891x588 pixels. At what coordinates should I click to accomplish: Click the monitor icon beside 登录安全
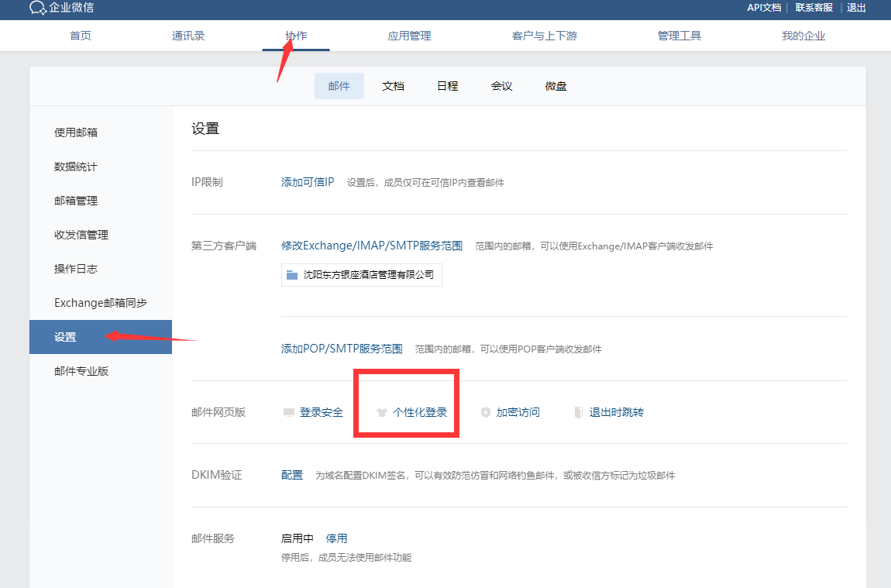click(x=289, y=412)
